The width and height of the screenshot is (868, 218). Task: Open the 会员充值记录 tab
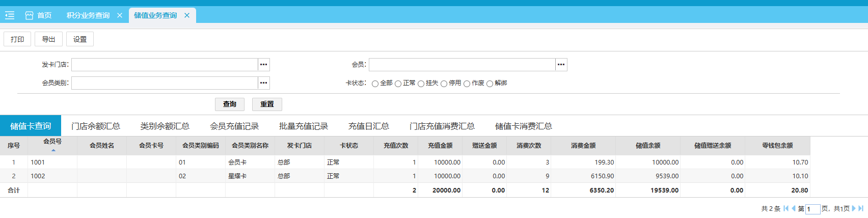234,126
